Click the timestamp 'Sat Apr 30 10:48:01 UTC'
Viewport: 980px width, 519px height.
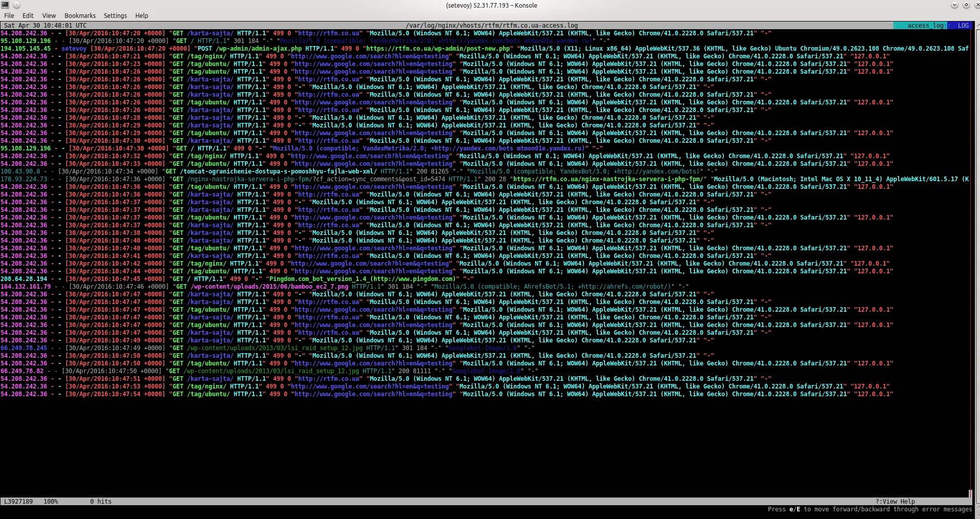[45, 26]
